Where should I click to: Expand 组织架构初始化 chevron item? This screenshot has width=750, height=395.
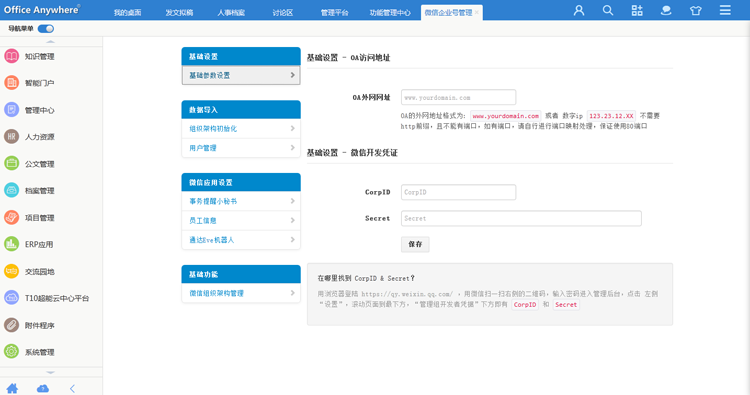coord(241,129)
